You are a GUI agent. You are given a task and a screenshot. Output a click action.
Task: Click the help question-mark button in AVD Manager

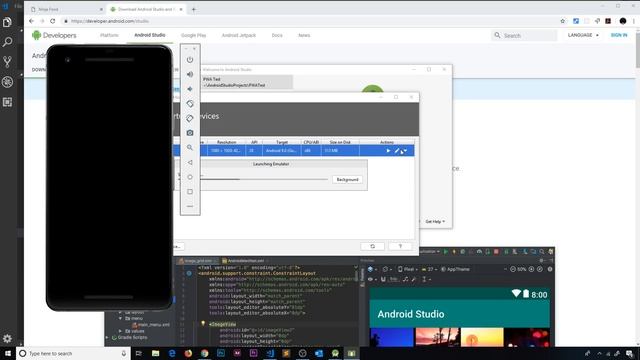click(400, 247)
